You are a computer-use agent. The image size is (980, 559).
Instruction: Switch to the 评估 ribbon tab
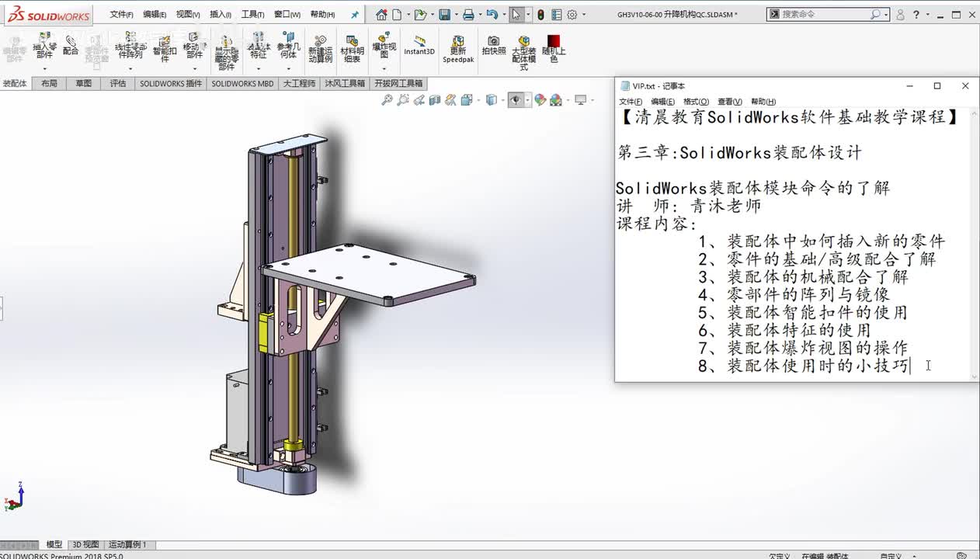(117, 83)
